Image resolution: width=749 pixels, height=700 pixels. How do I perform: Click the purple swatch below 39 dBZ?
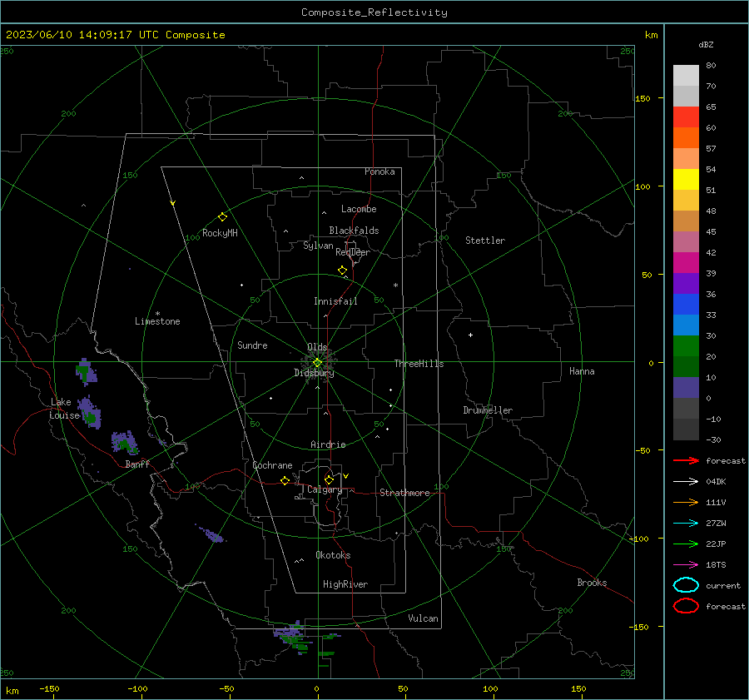point(686,284)
